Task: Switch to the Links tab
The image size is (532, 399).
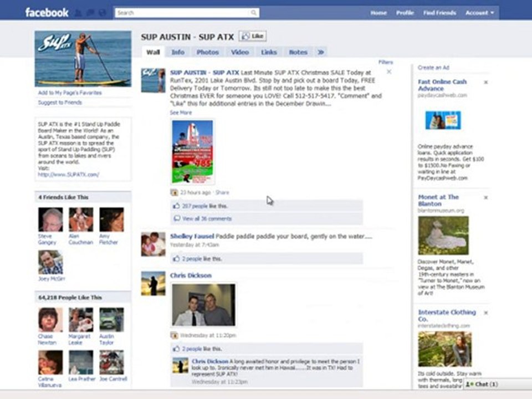Action: (269, 52)
